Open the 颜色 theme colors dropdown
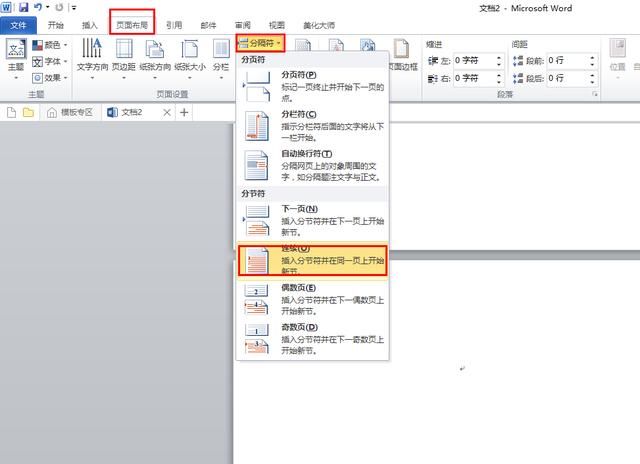Viewport: 640px width, 464px height. (x=50, y=44)
